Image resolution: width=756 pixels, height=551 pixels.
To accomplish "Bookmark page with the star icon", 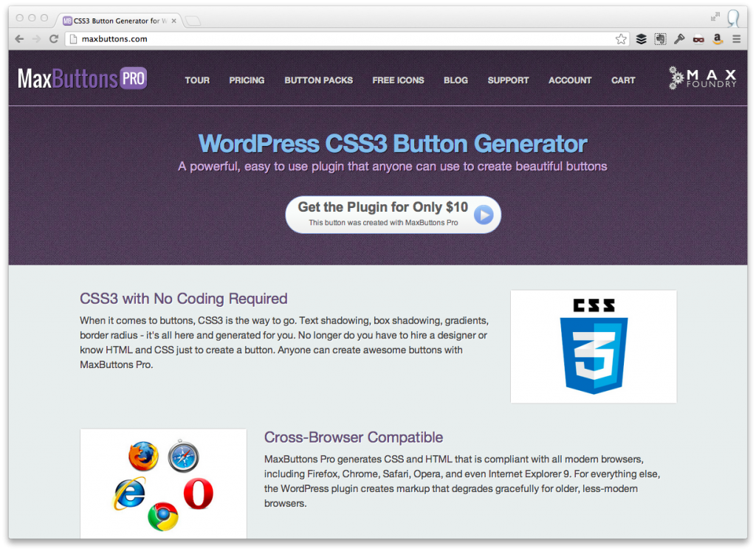I will (621, 39).
